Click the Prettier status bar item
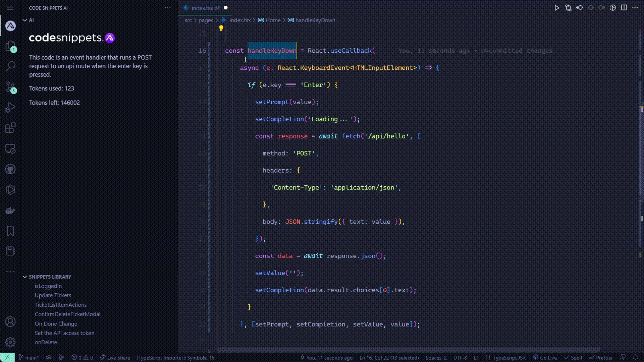The image size is (644, 362). (x=601, y=358)
